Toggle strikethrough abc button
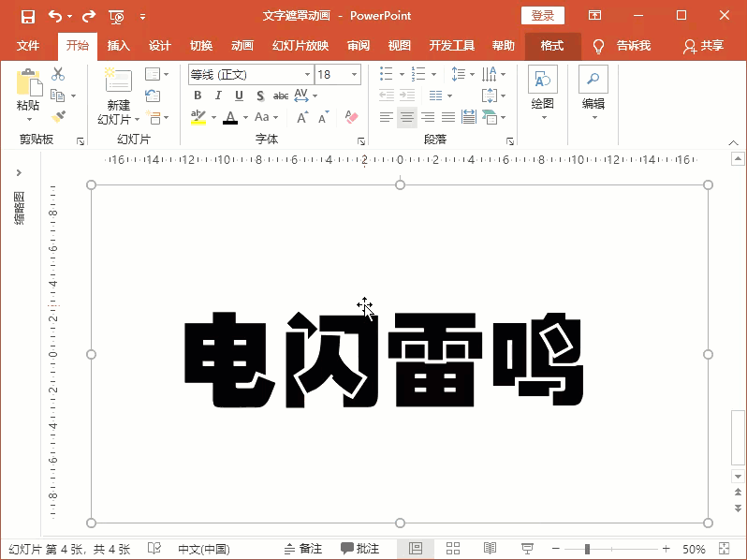The image size is (747, 560). pos(281,96)
